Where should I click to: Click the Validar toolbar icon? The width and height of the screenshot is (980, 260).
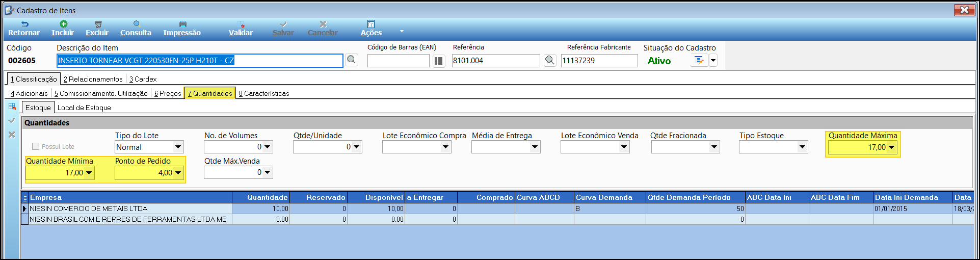point(241,24)
